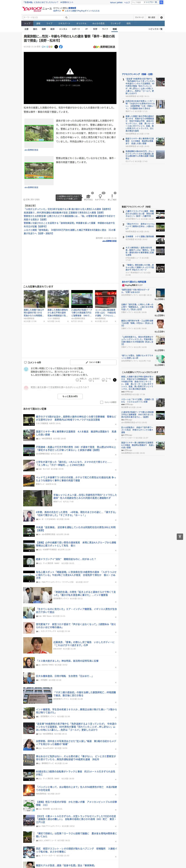
Task: Open related link 高速道路で…90代男性運転
Action: click(x=63, y=213)
